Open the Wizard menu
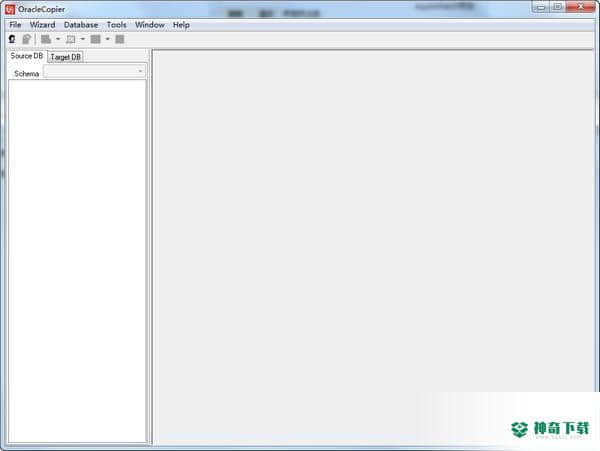The height and width of the screenshot is (451, 600). pos(42,25)
